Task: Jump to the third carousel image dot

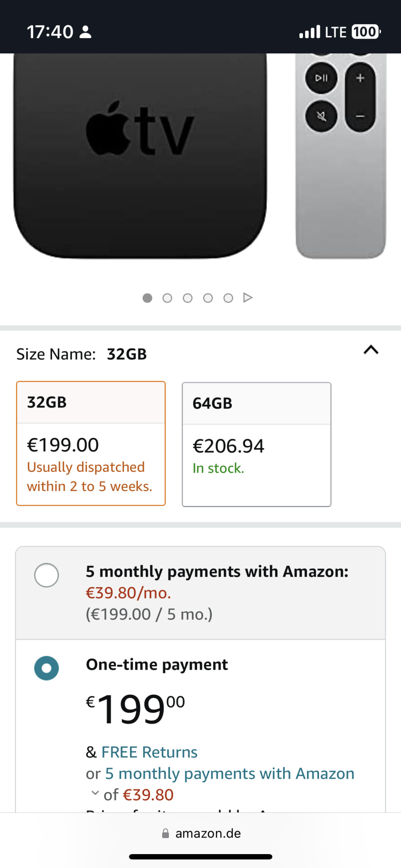Action: 187,298
